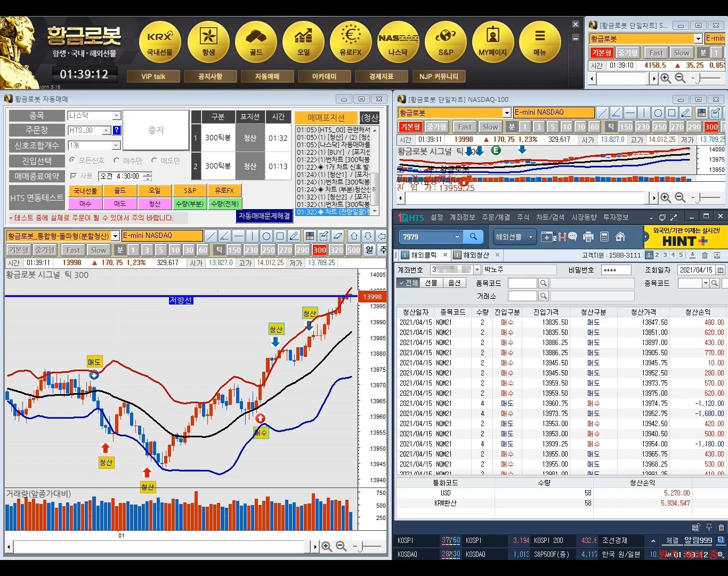Go to home icon in 1Q HTS toolbar

click(x=620, y=236)
